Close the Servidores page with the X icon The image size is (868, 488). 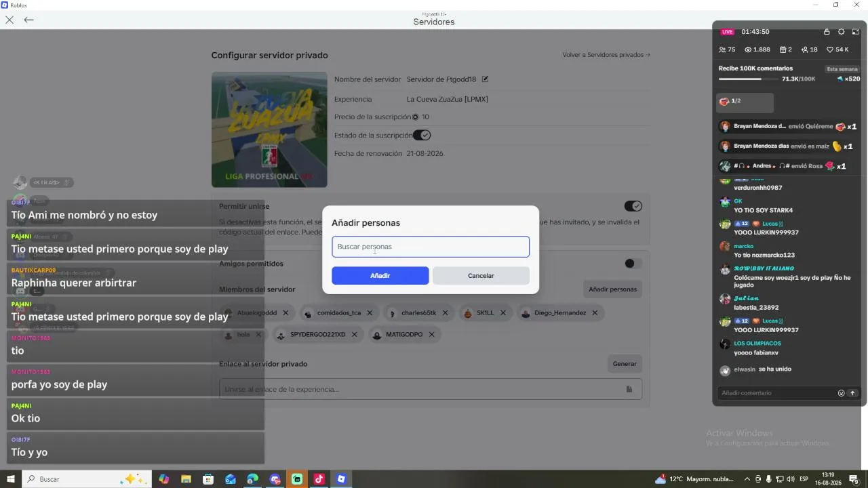pos(9,20)
